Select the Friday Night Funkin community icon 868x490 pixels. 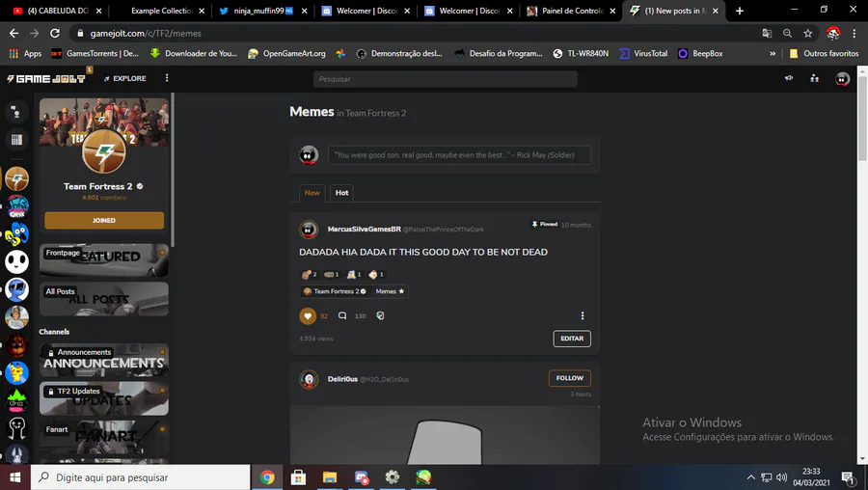(16, 206)
